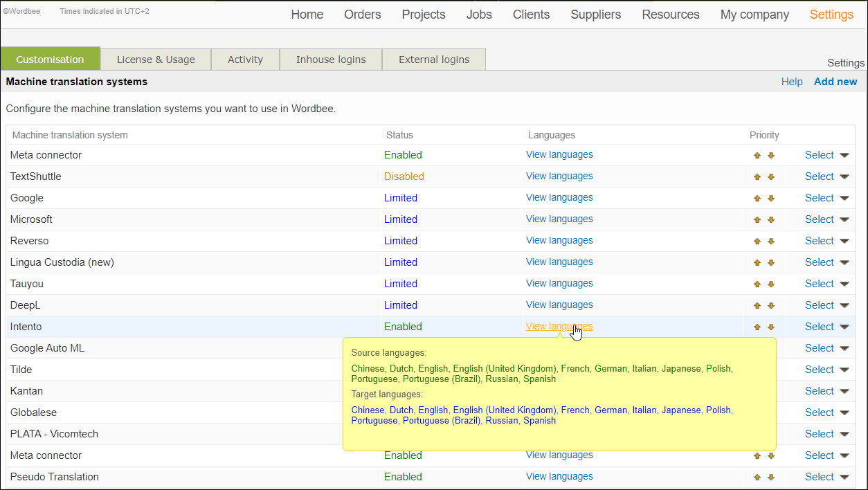
Task: Raise Intento's priority
Action: pyautogui.click(x=757, y=327)
